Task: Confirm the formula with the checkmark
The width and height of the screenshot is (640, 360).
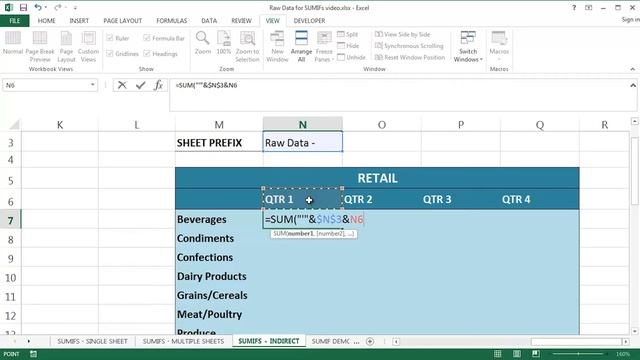Action: click(140, 85)
